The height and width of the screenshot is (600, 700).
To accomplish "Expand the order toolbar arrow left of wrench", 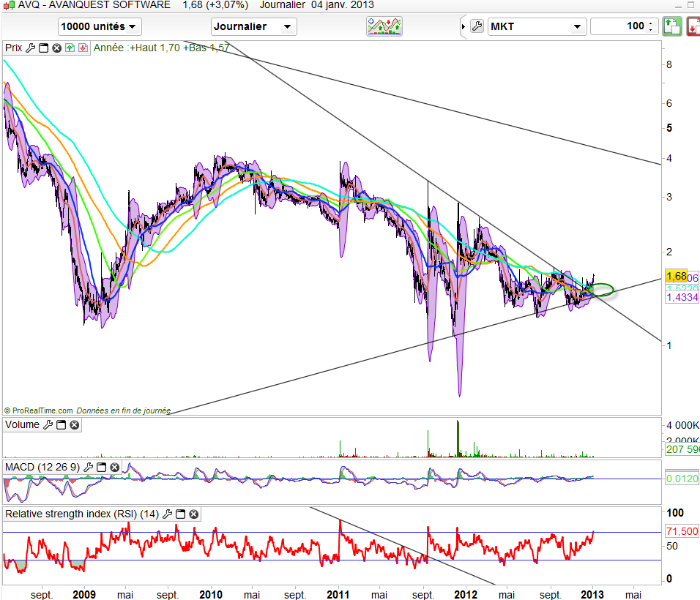I will [x=463, y=26].
